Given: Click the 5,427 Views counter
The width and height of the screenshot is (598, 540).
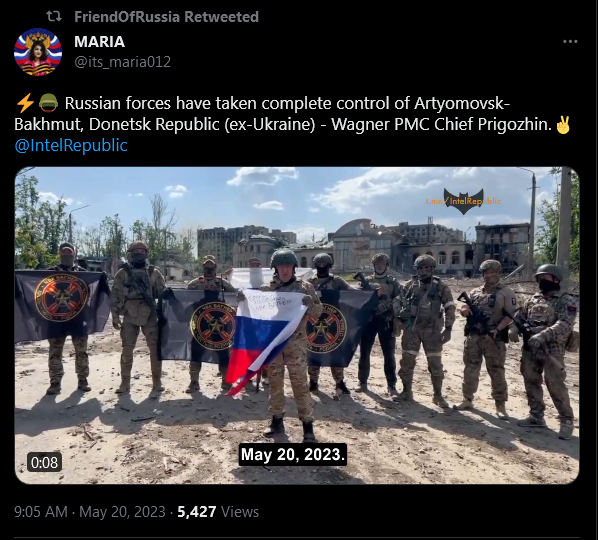Looking at the screenshot, I should 218,512.
